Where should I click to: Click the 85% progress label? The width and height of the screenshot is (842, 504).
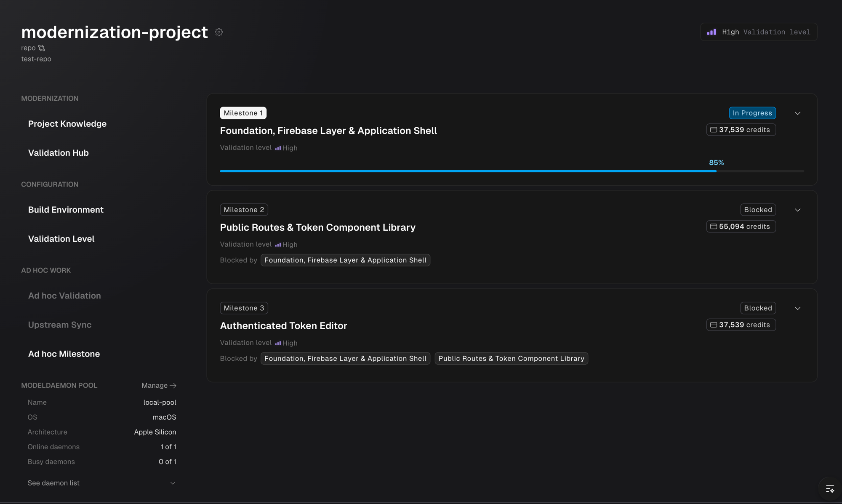716,163
